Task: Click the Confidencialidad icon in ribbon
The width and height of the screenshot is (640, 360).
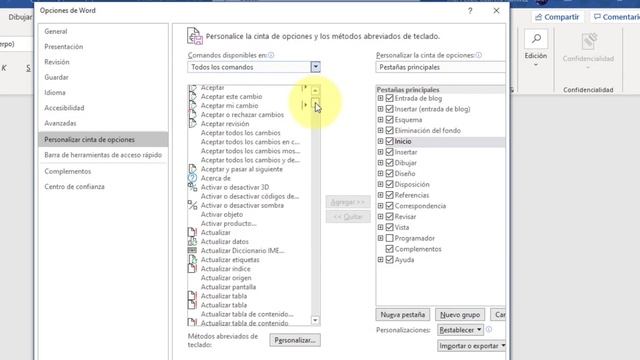Action: [x=588, y=41]
